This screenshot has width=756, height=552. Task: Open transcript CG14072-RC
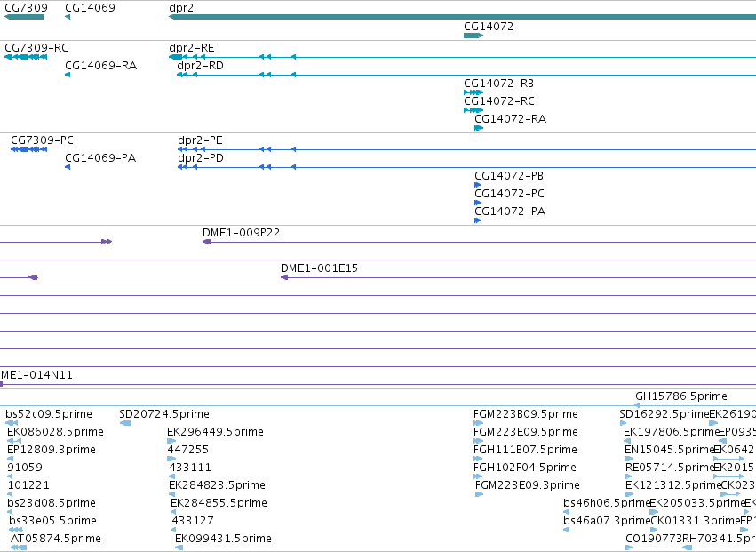pos(499,100)
